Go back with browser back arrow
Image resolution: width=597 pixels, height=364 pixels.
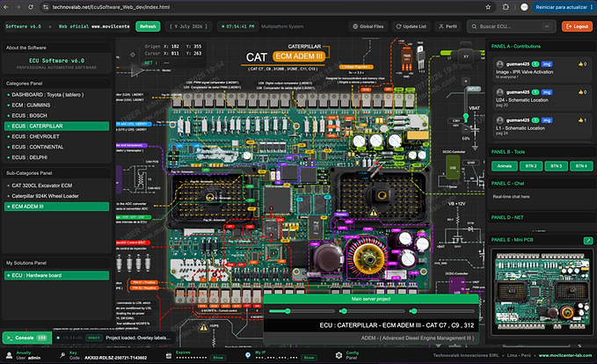[x=6, y=7]
